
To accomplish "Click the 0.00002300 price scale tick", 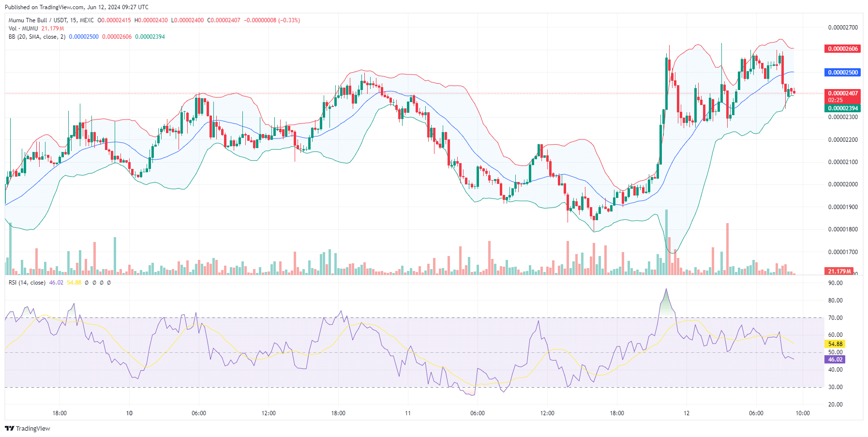I will click(843, 117).
